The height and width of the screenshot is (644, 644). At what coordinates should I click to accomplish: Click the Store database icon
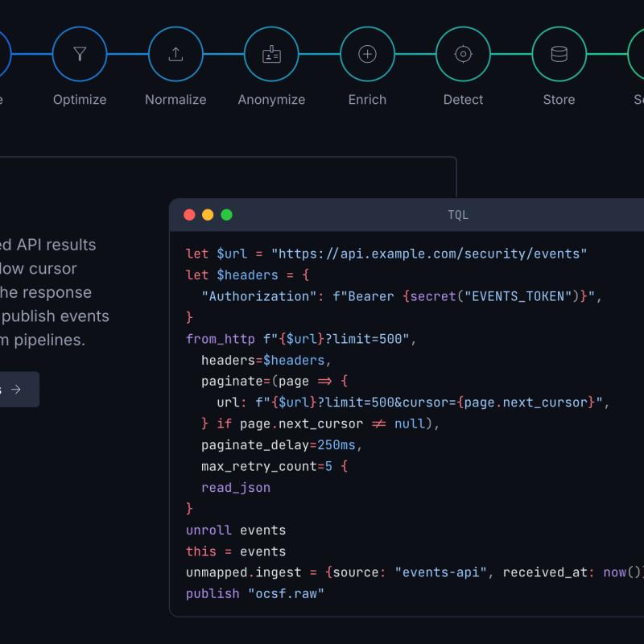(559, 54)
